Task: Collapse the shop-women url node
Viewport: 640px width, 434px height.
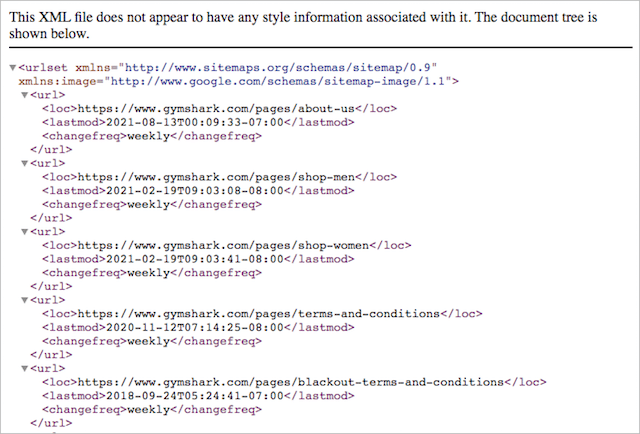Action: 25,231
